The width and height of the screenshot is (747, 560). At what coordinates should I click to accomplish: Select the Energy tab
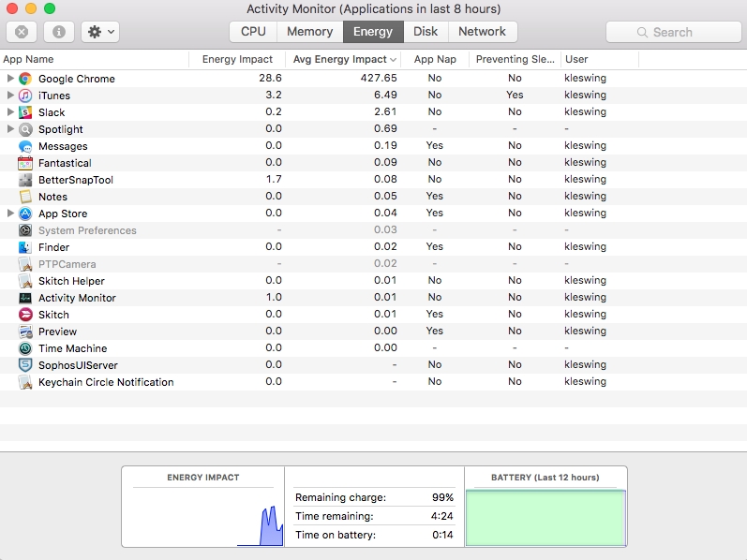[373, 32]
